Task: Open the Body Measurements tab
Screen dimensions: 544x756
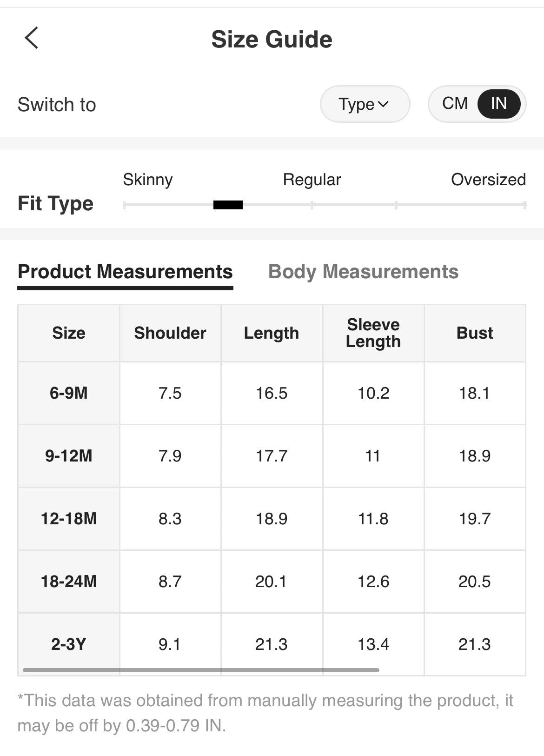Action: 363,272
